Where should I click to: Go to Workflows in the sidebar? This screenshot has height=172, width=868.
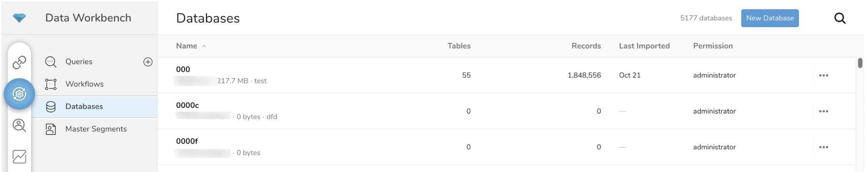(84, 84)
